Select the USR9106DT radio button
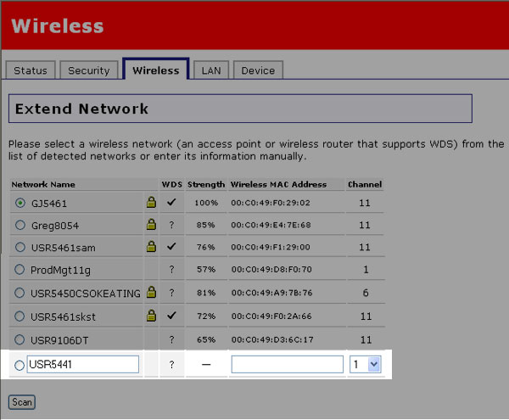This screenshot has height=420, width=509. click(20, 339)
